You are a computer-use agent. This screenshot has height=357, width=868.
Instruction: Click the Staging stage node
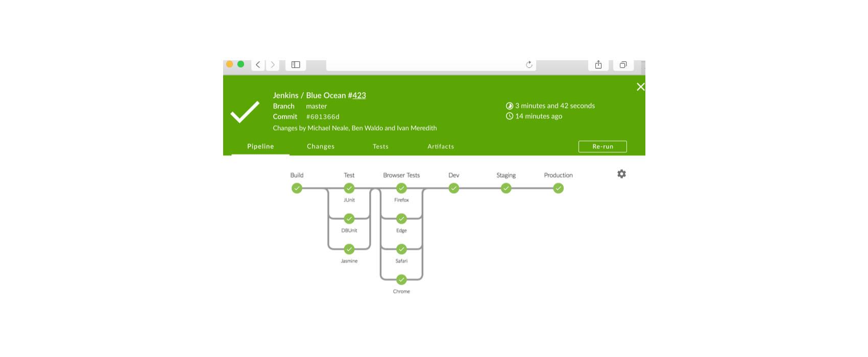[506, 188]
